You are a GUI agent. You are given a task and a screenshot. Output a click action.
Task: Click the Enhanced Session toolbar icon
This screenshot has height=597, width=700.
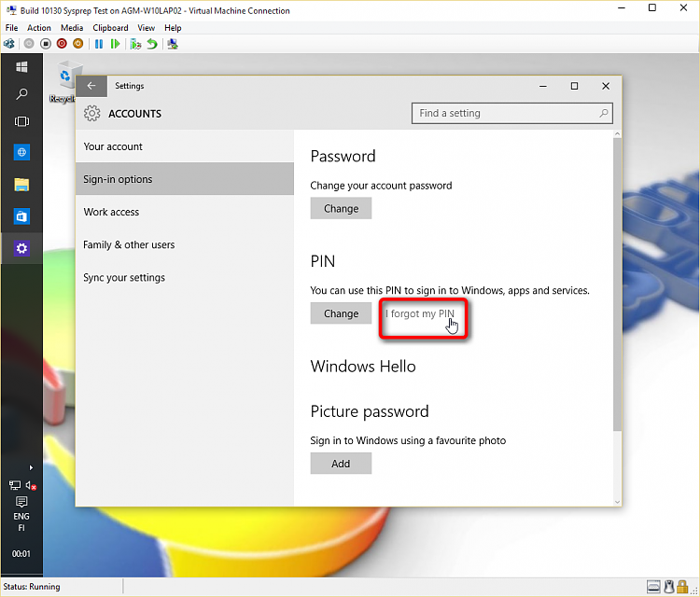pos(173,44)
